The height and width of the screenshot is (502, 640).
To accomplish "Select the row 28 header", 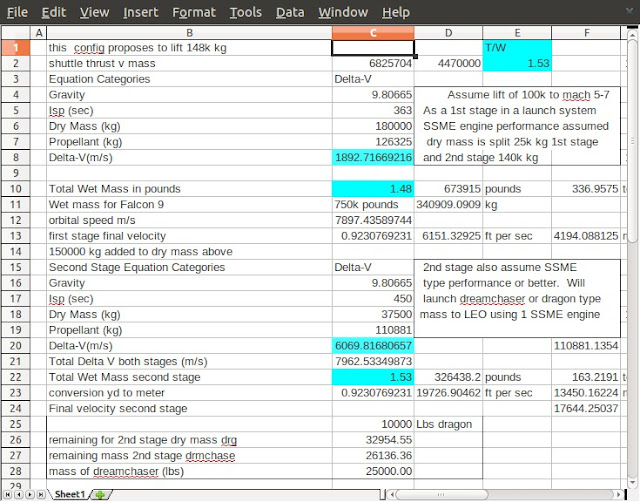I will [16, 471].
